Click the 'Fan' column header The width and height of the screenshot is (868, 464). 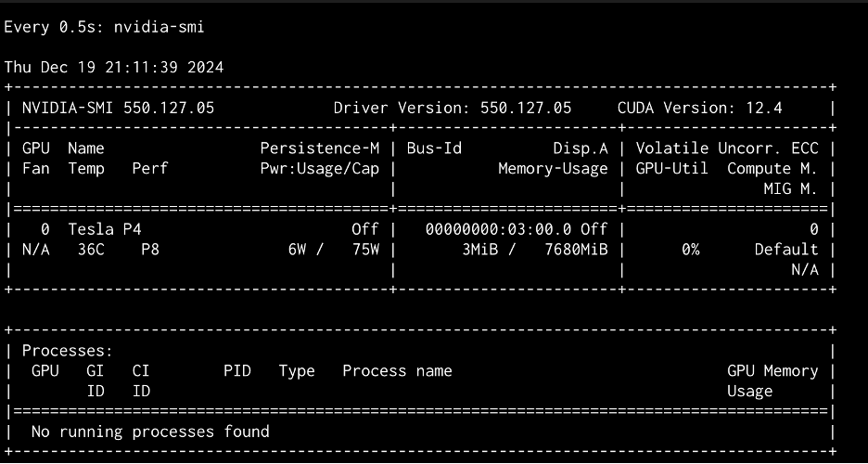pyautogui.click(x=35, y=169)
